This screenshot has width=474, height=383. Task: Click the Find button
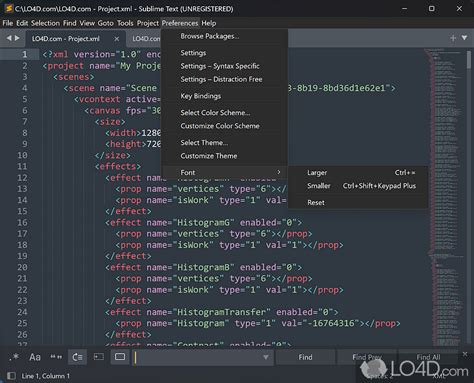[x=305, y=357]
